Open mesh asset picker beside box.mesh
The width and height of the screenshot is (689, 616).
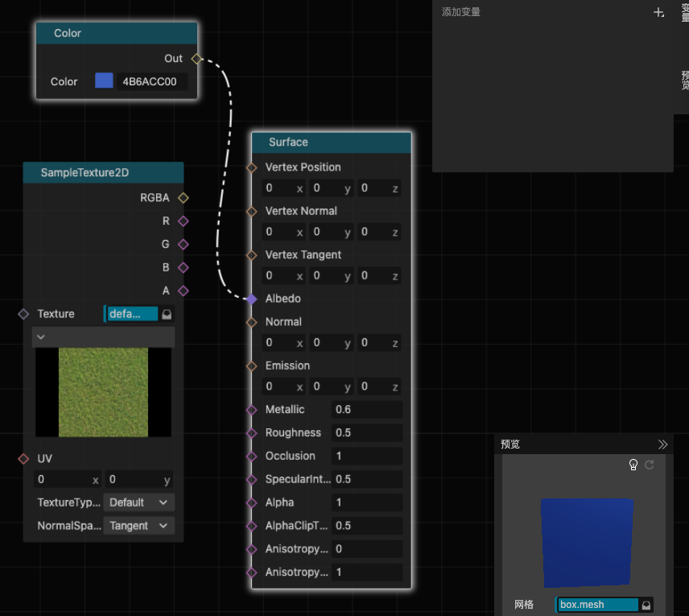[646, 605]
